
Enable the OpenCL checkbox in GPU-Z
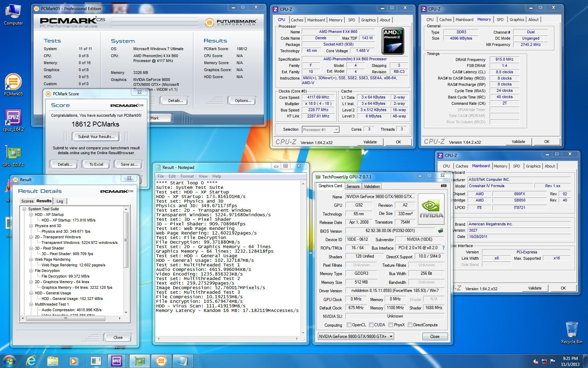[x=349, y=325]
